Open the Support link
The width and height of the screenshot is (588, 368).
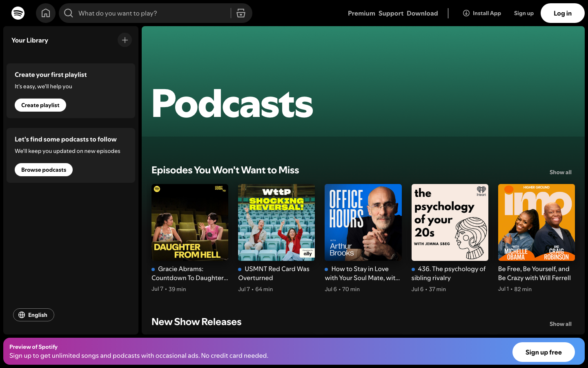click(391, 13)
